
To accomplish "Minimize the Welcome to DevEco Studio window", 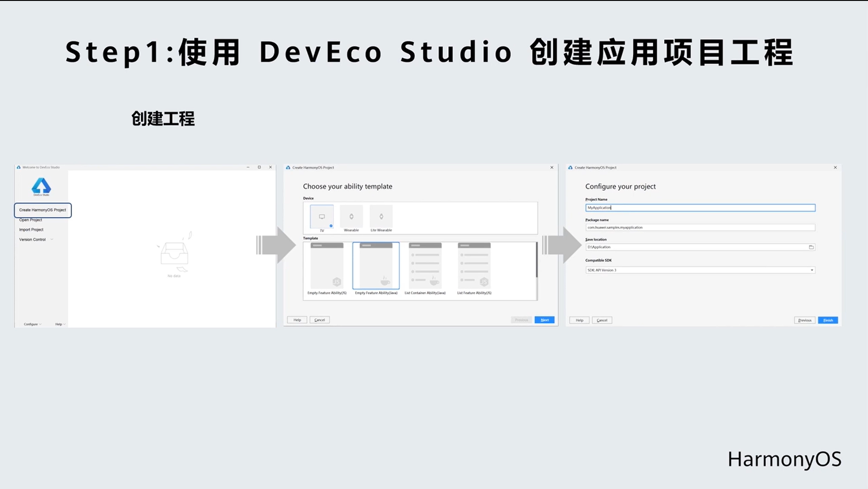I will click(248, 167).
